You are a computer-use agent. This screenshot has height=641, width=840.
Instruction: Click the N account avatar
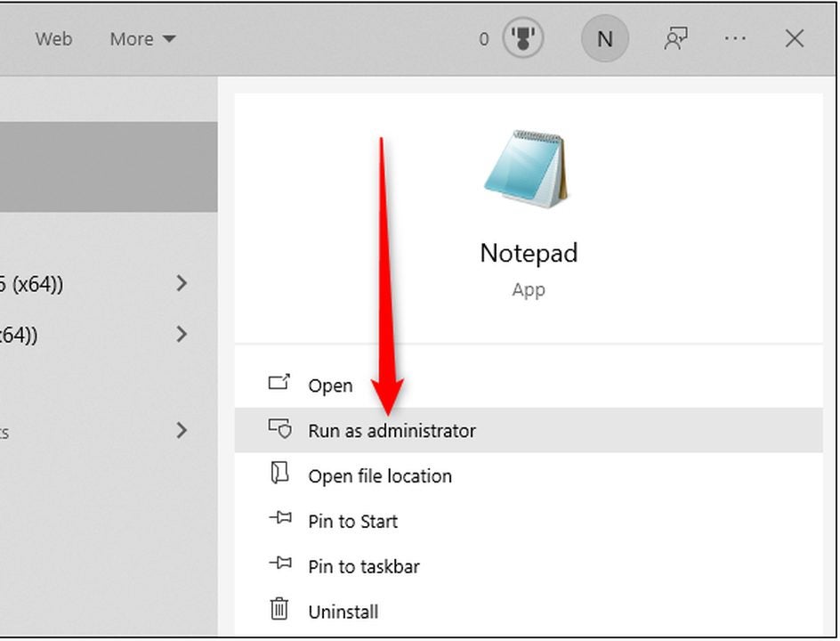605,38
